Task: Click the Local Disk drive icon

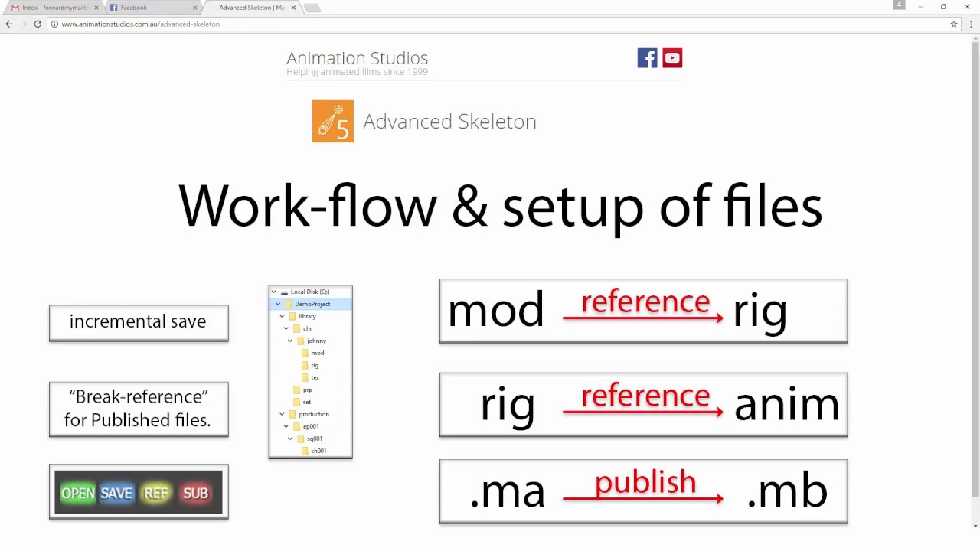Action: 284,292
